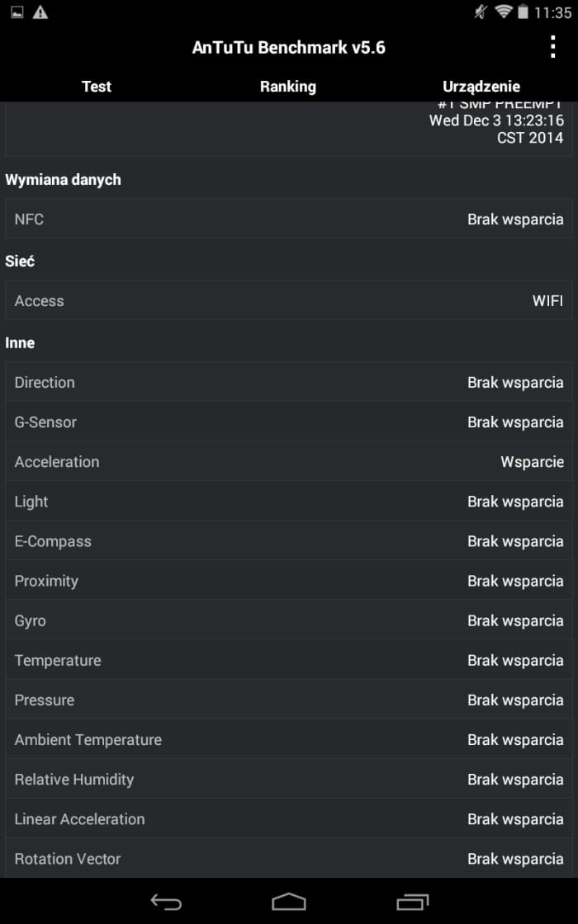Select the Rotation Vector row

[289, 859]
